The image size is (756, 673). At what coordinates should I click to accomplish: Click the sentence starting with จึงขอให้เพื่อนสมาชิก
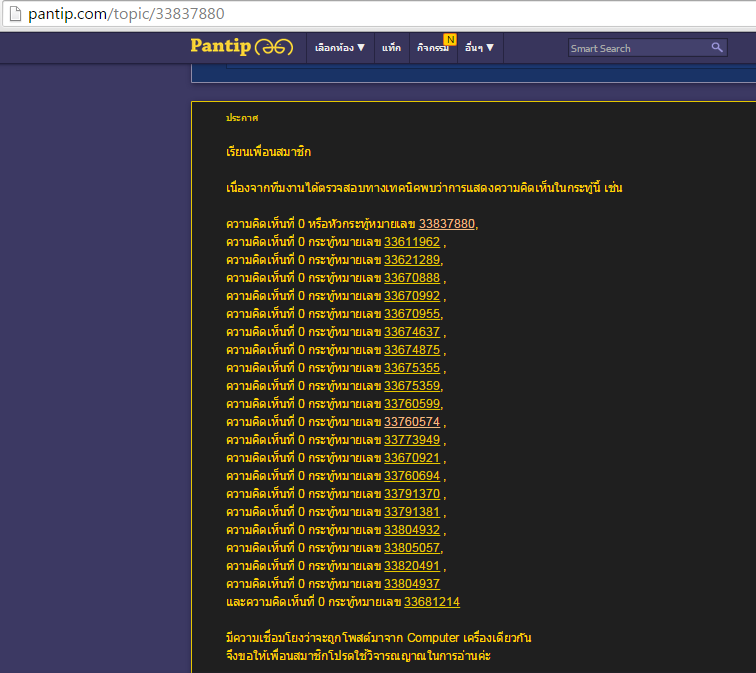358,656
